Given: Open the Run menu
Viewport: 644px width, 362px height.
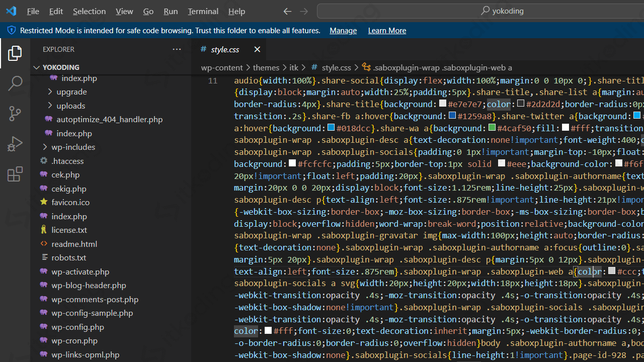Looking at the screenshot, I should (171, 11).
